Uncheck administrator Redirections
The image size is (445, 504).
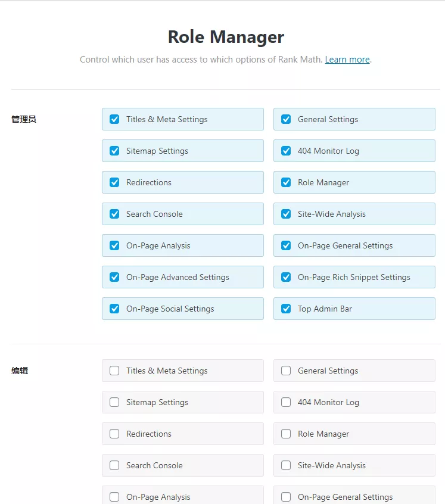[114, 182]
